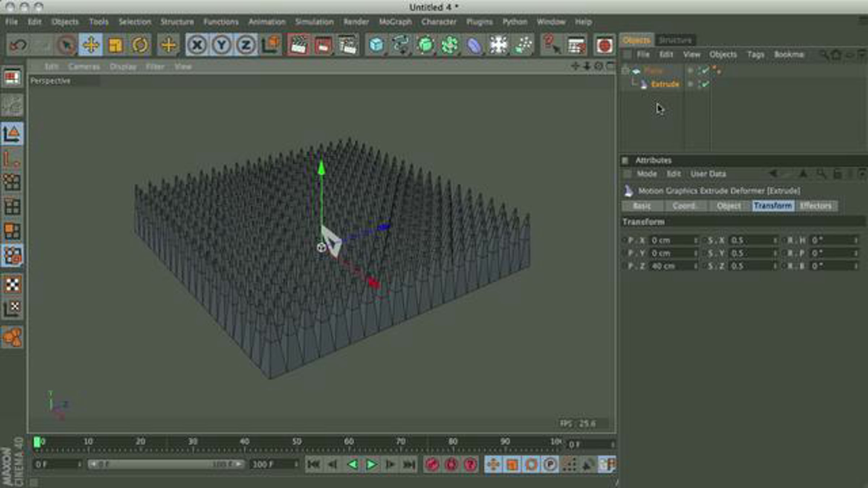Activate the Rotate tool
Screen dimensions: 868x488
click(x=140, y=45)
